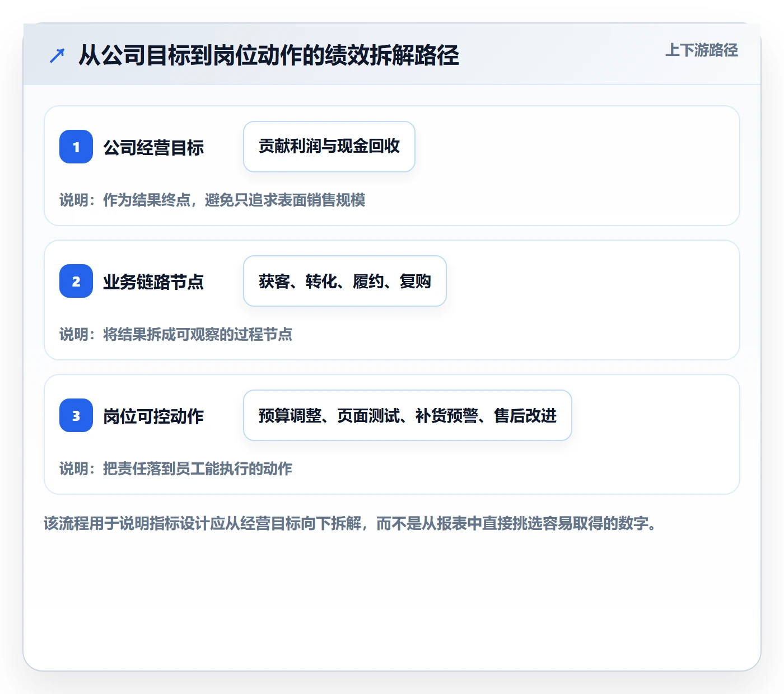Click the arrow icon beside the title
784x694 pixels.
[57, 55]
